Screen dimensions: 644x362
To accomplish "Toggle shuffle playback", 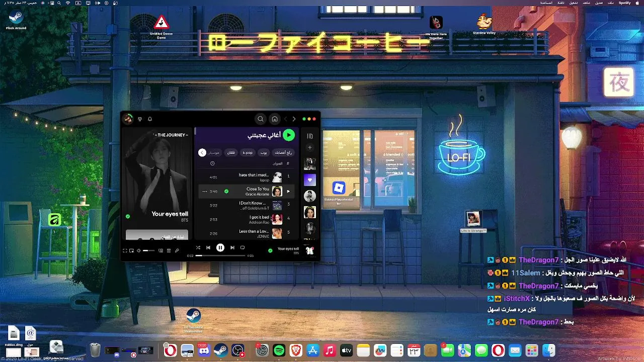I will (x=198, y=247).
